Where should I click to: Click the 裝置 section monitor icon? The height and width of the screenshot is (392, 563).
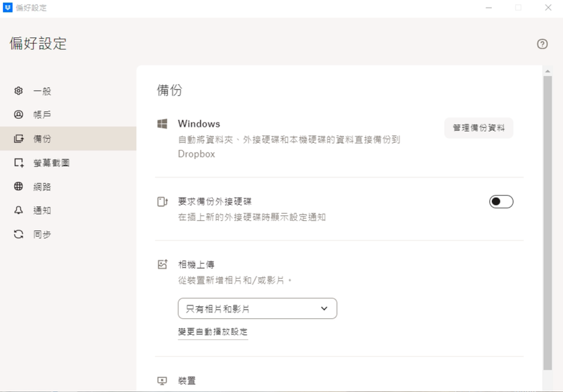click(x=163, y=381)
